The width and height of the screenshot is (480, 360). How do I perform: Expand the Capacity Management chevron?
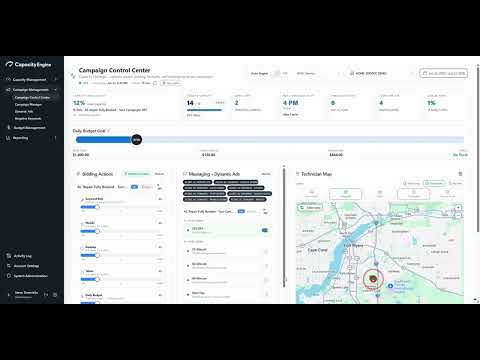pyautogui.click(x=56, y=80)
